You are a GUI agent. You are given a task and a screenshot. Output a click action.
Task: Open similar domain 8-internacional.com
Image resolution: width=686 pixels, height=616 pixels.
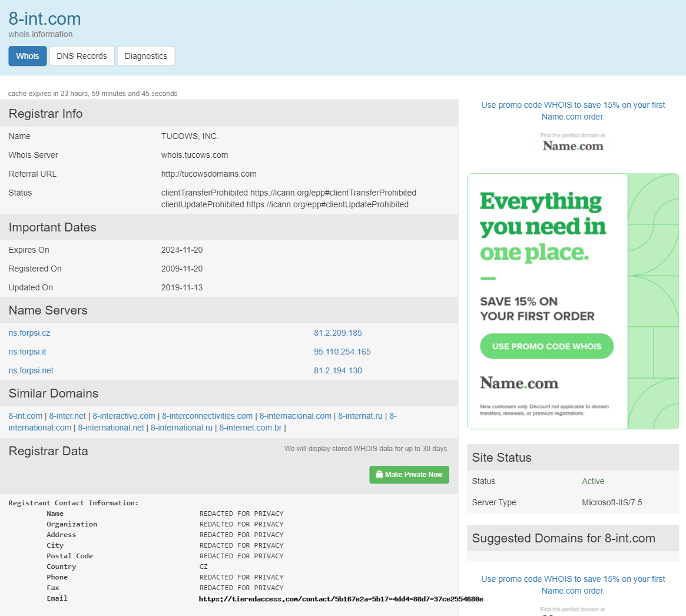pyautogui.click(x=296, y=416)
